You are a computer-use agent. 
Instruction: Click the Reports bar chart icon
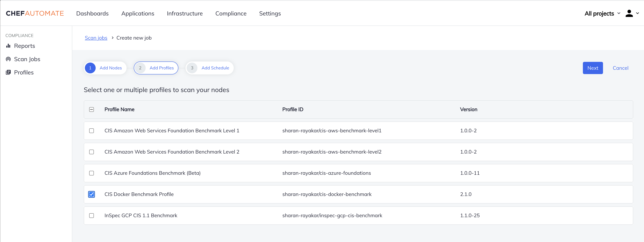tap(8, 46)
